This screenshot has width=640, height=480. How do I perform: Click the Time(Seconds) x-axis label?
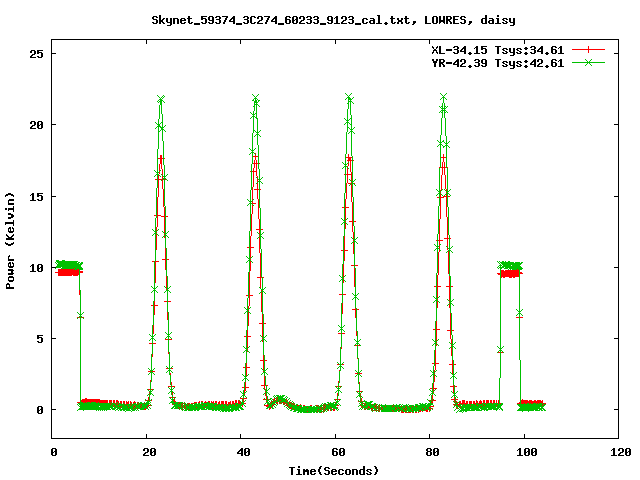[x=333, y=471]
